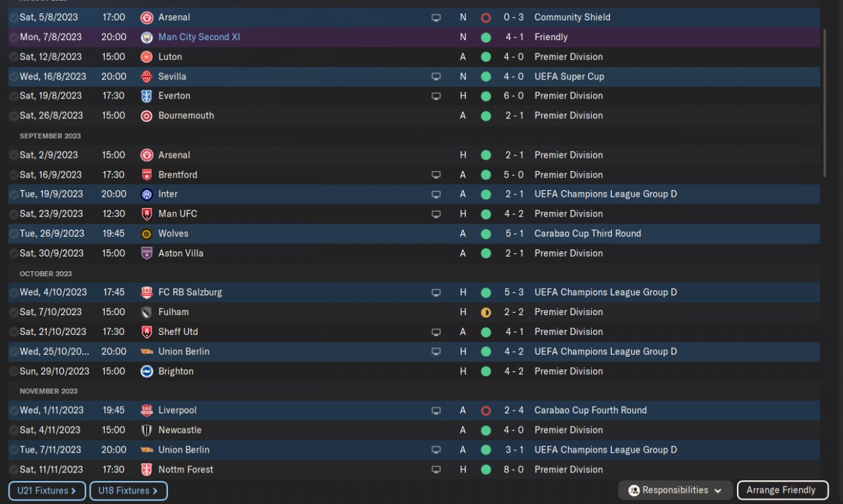Expand the U21 Fixtures view
The image size is (843, 504).
click(x=47, y=491)
